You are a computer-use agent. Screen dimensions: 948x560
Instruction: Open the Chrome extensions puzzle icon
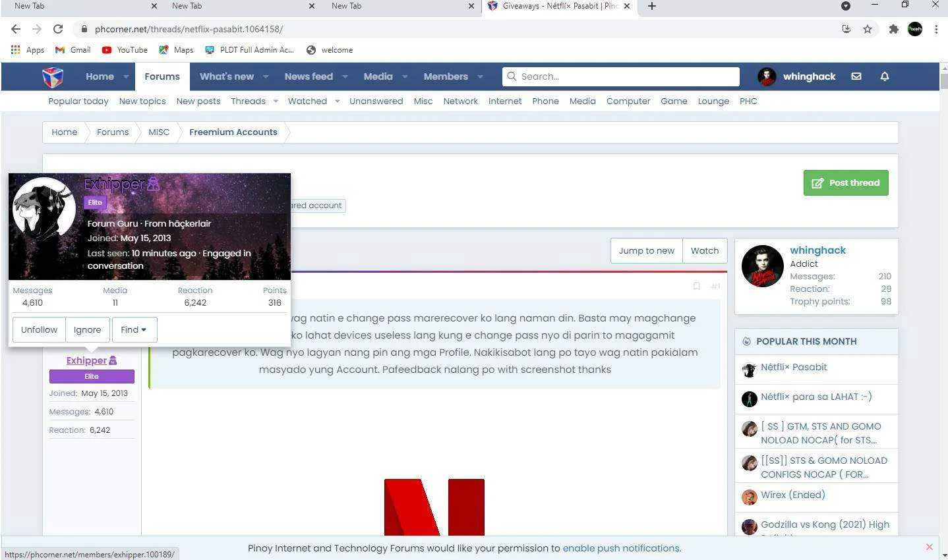(x=893, y=29)
